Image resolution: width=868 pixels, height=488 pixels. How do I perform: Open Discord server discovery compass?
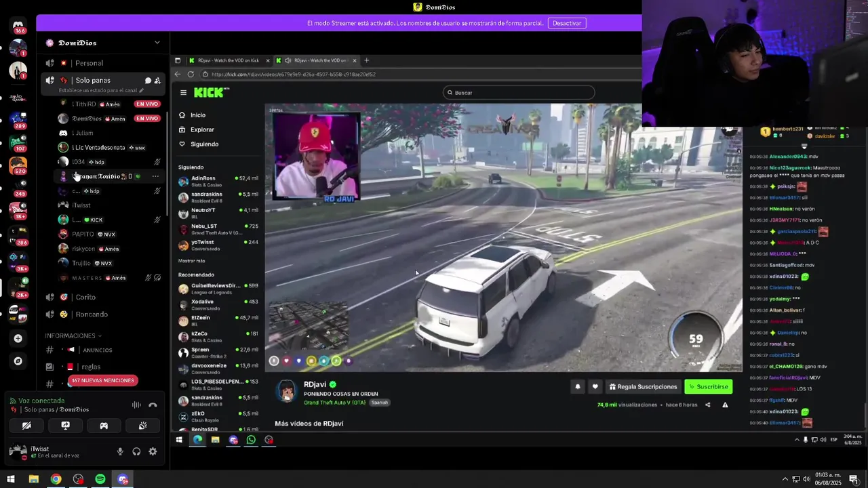(x=18, y=361)
